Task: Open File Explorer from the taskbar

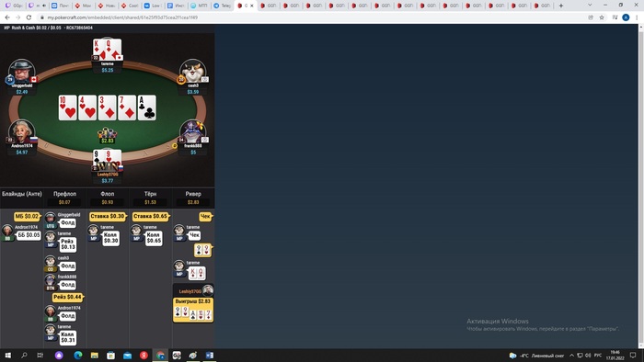Action: tap(95, 355)
